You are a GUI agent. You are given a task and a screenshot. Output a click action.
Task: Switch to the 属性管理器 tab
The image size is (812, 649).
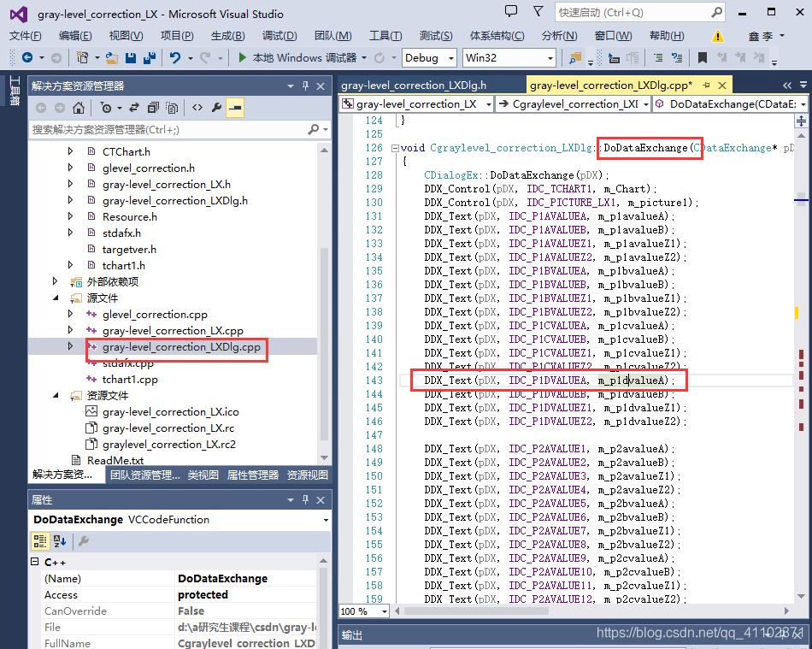click(253, 475)
